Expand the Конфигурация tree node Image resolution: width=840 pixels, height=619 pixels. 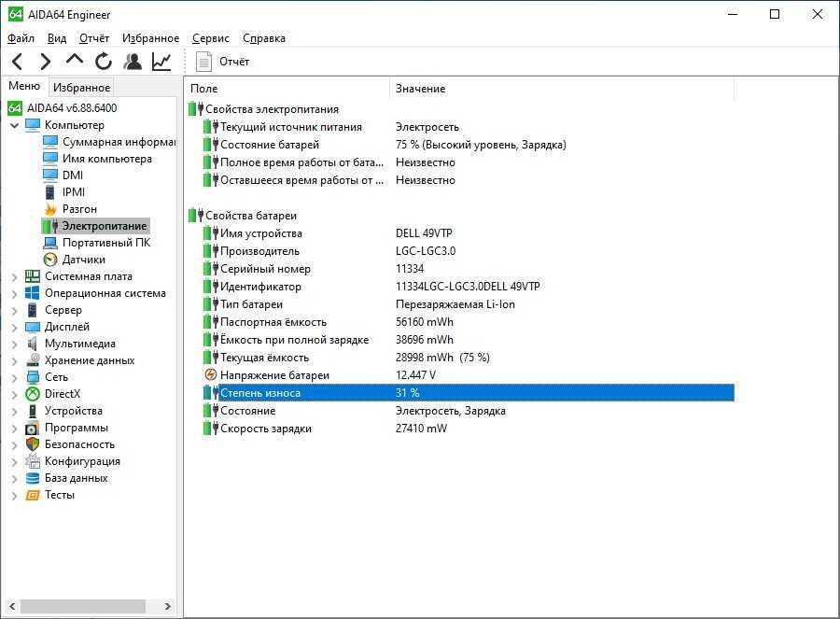pyautogui.click(x=14, y=462)
